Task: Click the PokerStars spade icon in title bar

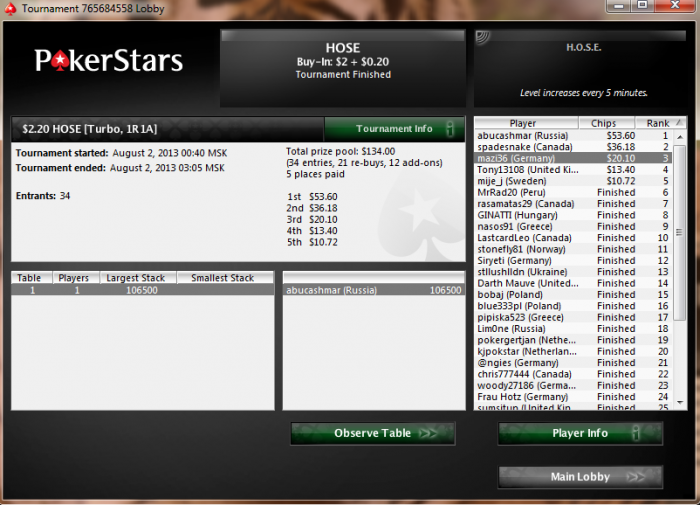Action: click(x=10, y=8)
